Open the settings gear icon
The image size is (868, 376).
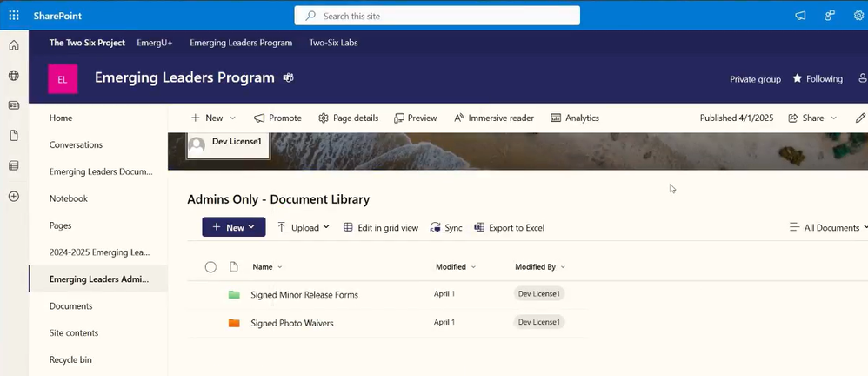858,16
